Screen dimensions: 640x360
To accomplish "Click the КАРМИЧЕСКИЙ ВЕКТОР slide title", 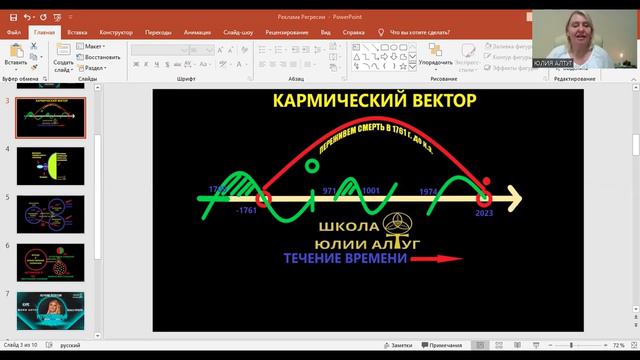I will pyautogui.click(x=374, y=100).
